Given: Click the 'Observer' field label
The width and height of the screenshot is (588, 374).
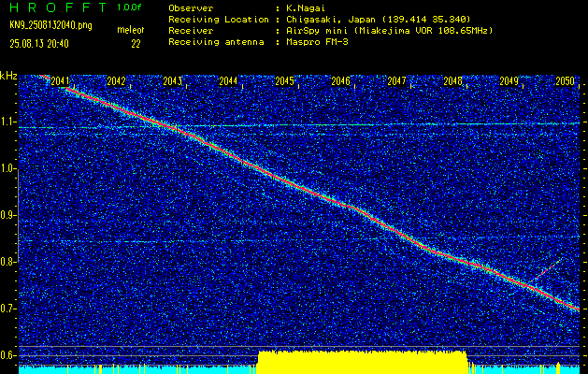Looking at the screenshot, I should click(191, 8).
